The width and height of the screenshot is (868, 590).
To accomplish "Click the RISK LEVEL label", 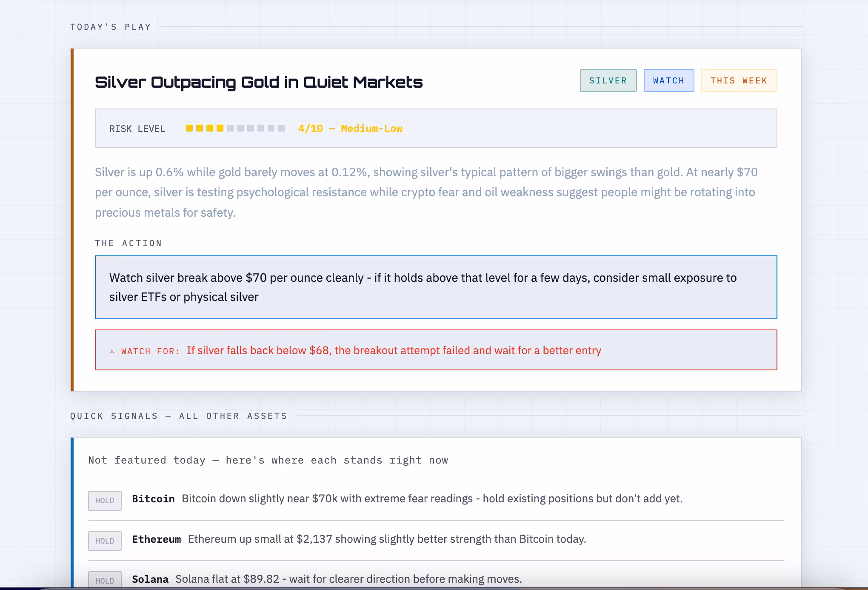I will pos(137,129).
